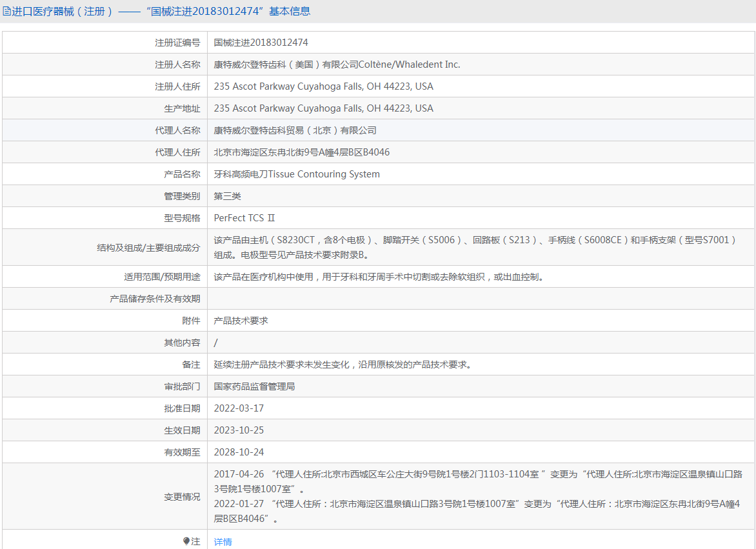The height and width of the screenshot is (549, 756).
Task: Click the 有效期至 label
Action: (x=182, y=452)
